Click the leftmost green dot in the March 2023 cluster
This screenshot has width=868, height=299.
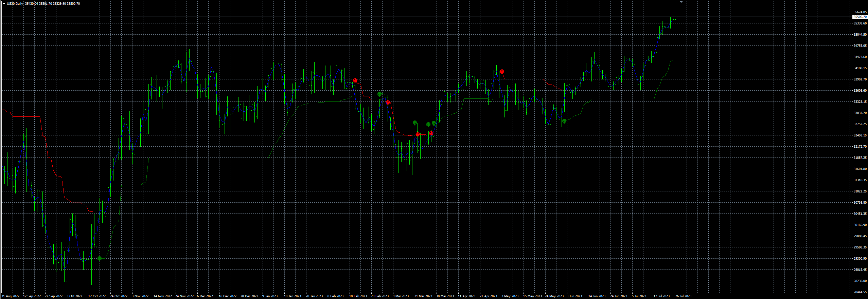tap(415, 123)
